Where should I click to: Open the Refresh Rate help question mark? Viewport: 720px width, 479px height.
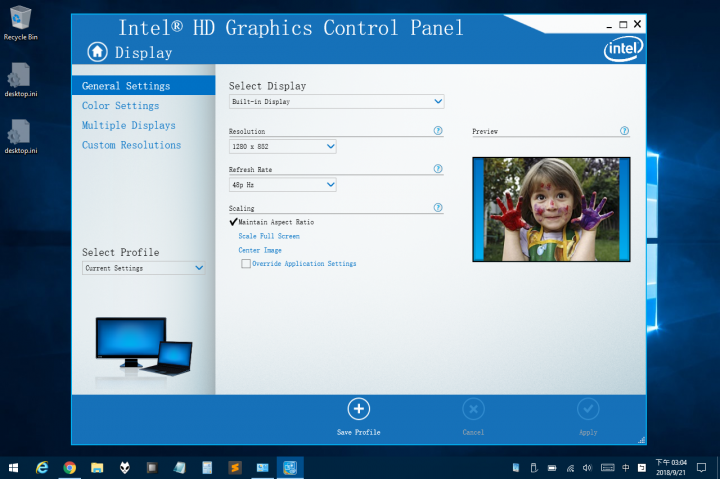(x=438, y=169)
